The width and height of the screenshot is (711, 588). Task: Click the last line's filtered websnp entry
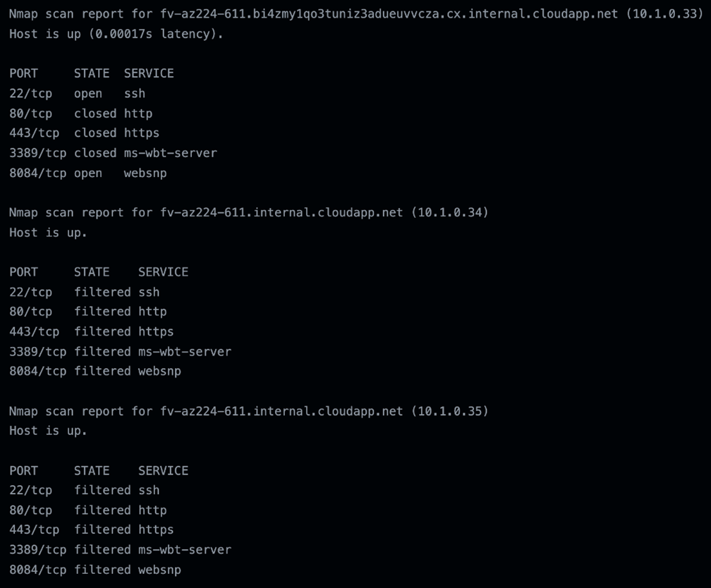tap(159, 570)
